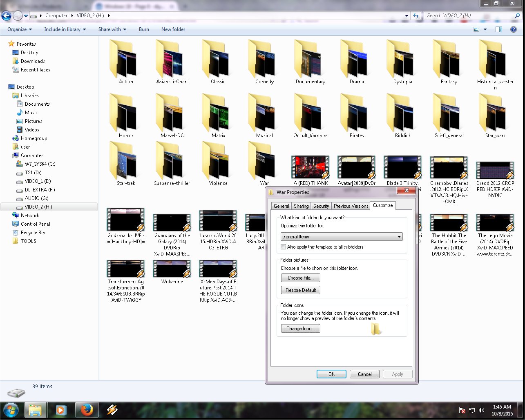
Task: Open the change-view options arrow
Action: pyautogui.click(x=485, y=29)
